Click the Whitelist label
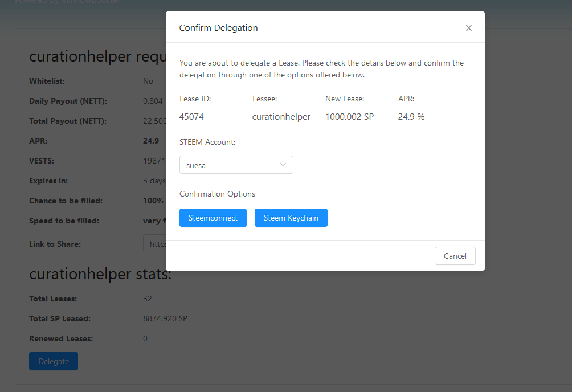This screenshot has height=392, width=572. [x=47, y=81]
